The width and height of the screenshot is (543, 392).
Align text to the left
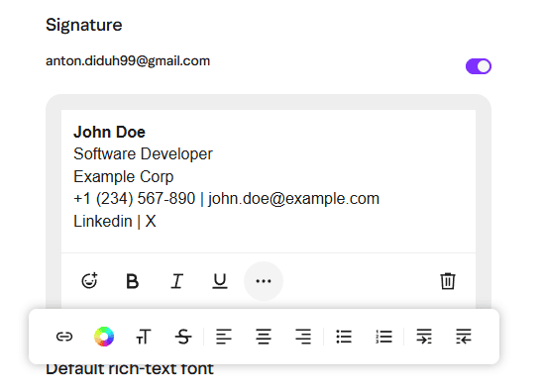click(224, 337)
